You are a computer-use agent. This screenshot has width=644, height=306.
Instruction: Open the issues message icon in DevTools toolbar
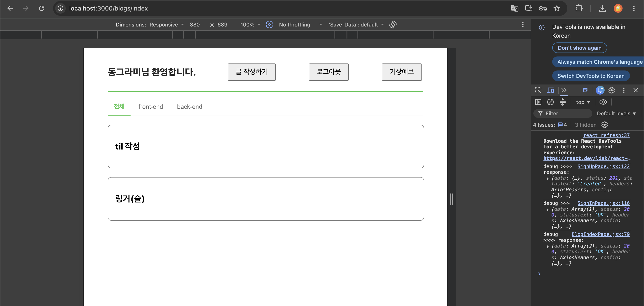click(585, 90)
